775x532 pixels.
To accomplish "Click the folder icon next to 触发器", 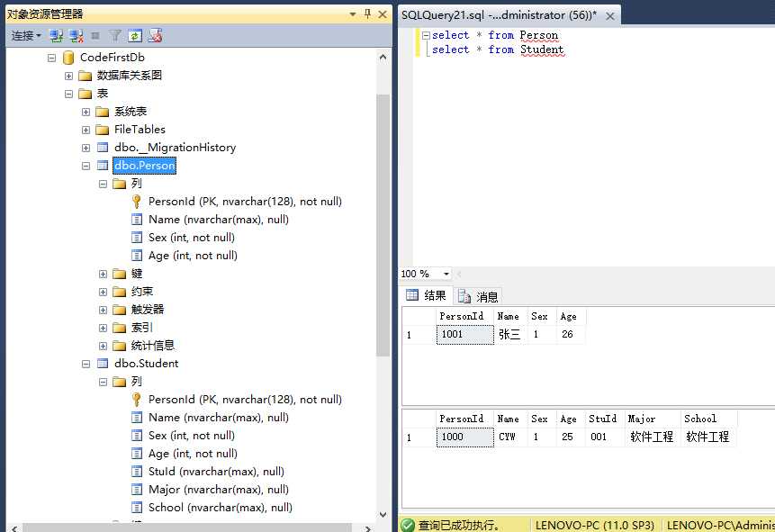I will tap(119, 310).
